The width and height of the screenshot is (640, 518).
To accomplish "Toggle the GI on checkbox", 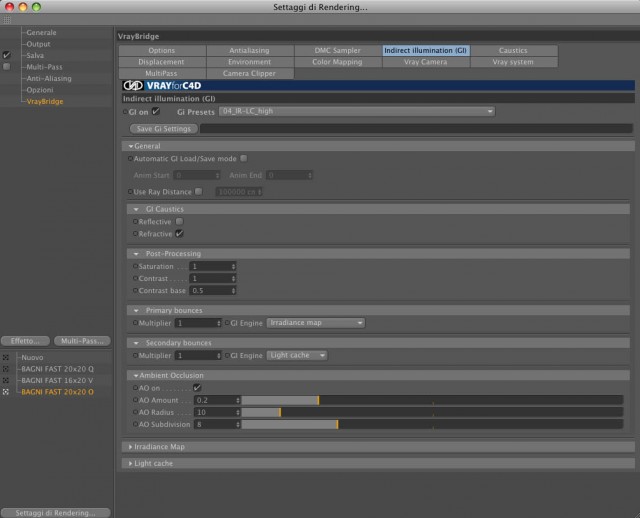I will pos(156,111).
